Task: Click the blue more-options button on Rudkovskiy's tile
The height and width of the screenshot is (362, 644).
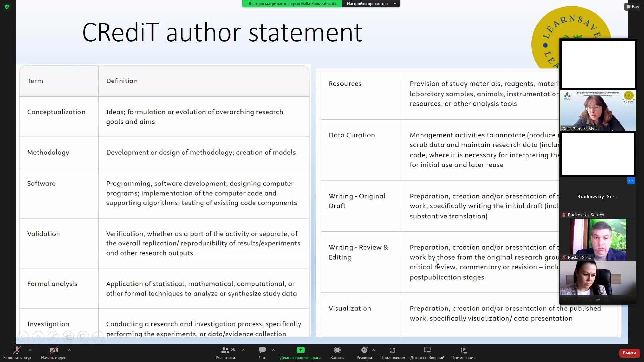Action: [631, 181]
